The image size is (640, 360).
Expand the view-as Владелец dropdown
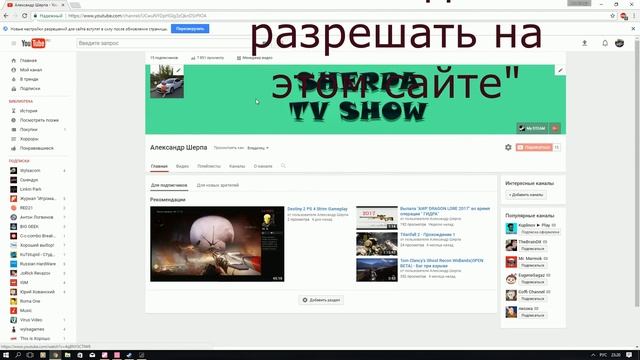point(258,148)
